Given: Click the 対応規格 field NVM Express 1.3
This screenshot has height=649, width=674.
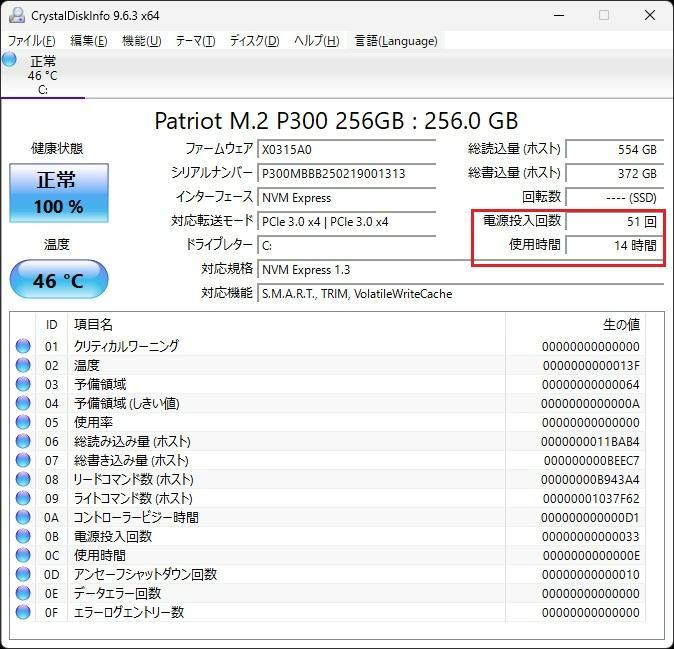Looking at the screenshot, I should tap(461, 269).
